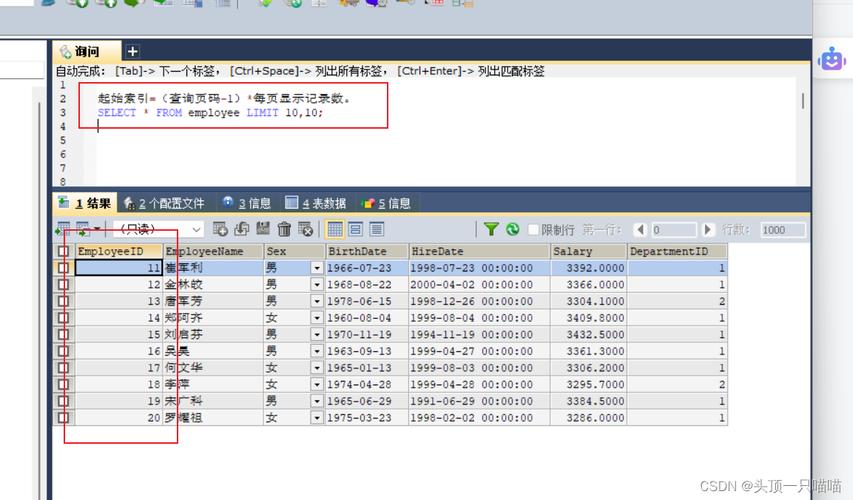Image resolution: width=853 pixels, height=500 pixels.
Task: Sort by the DepartmentID column header
Action: pos(677,251)
